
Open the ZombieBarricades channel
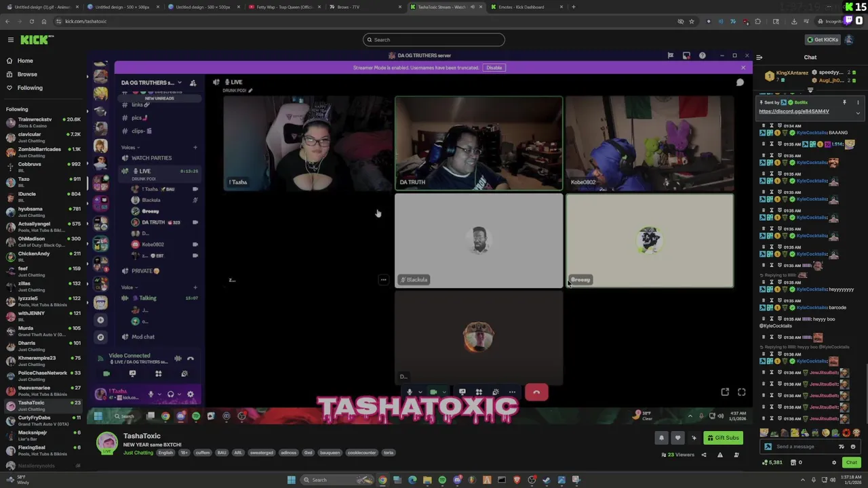click(43, 152)
